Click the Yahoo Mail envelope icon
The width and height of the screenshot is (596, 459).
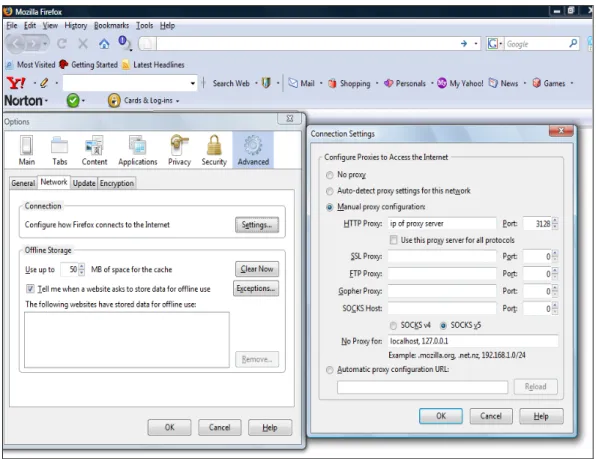pos(293,83)
